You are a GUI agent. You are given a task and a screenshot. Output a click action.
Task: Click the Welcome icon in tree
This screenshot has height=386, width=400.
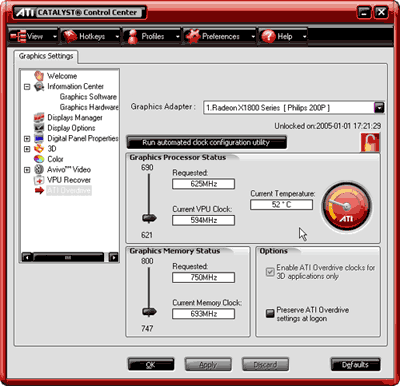point(39,76)
